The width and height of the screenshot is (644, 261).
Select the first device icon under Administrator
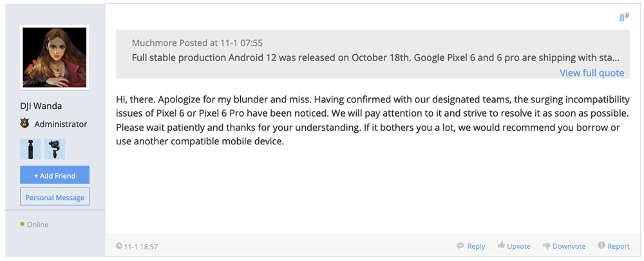30,149
